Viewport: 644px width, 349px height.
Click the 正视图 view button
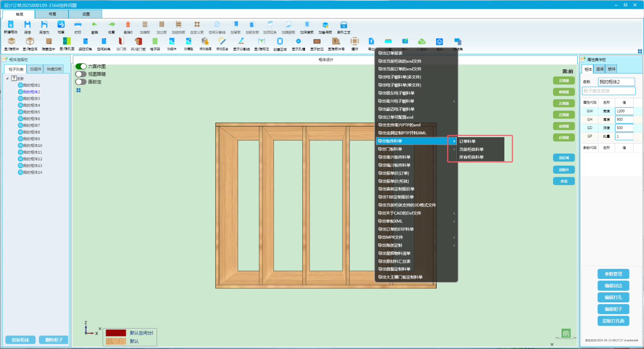click(x=564, y=80)
